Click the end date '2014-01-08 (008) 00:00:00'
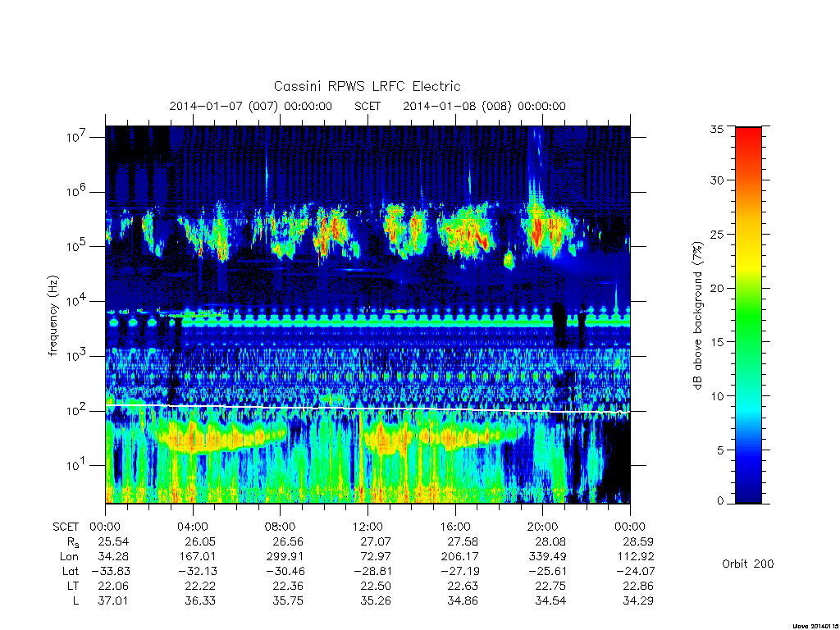 click(484, 106)
